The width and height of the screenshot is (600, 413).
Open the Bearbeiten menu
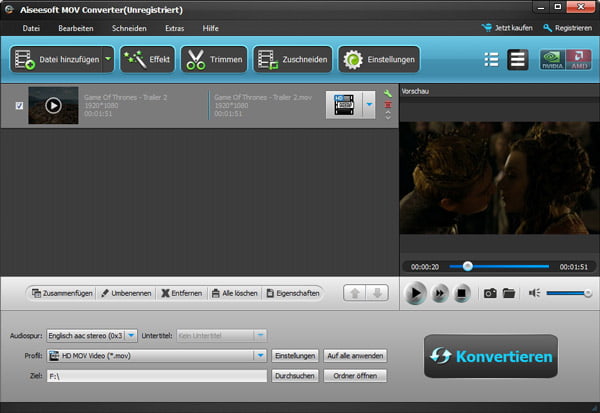(x=76, y=28)
